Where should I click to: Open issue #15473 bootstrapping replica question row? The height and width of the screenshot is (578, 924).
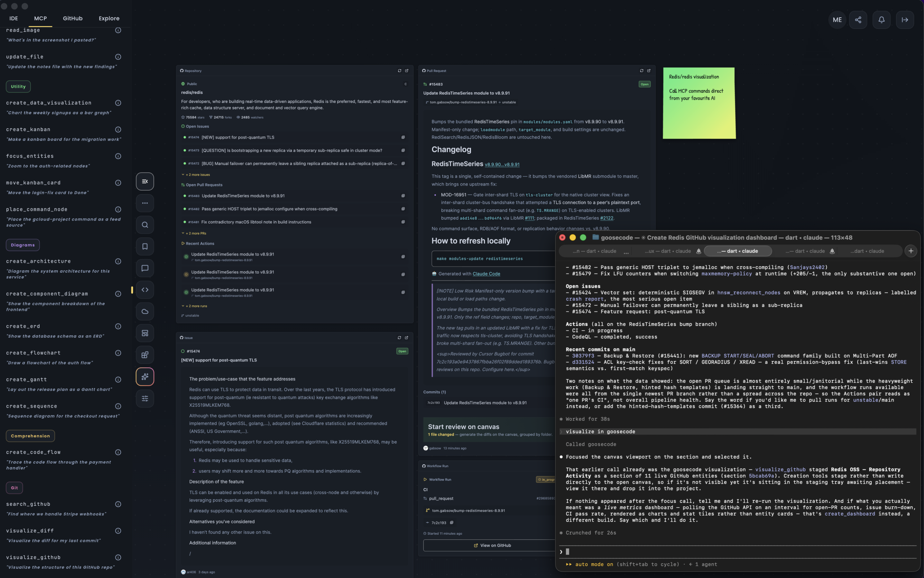tap(295, 150)
